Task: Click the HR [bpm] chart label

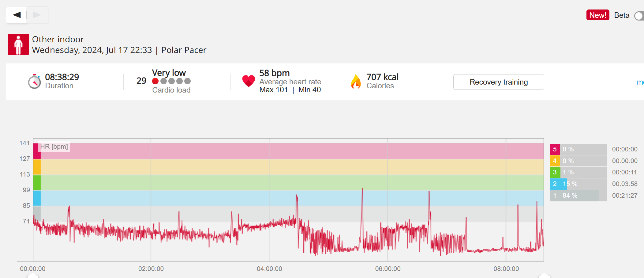Action: [x=54, y=147]
